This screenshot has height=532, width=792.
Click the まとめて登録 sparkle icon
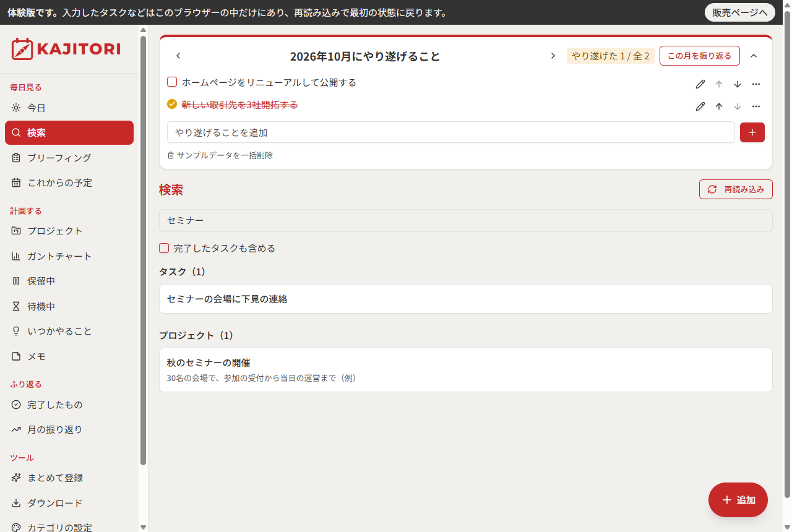(x=16, y=478)
